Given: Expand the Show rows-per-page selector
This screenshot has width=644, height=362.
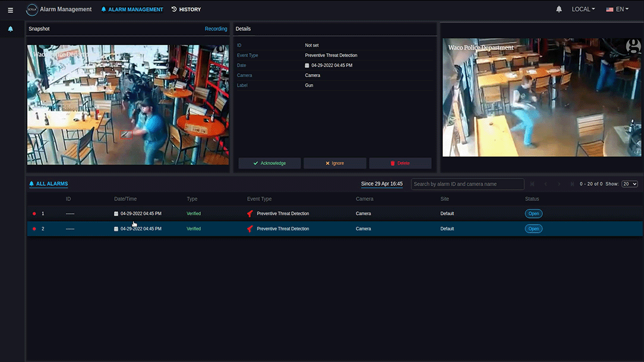Looking at the screenshot, I should (x=629, y=184).
